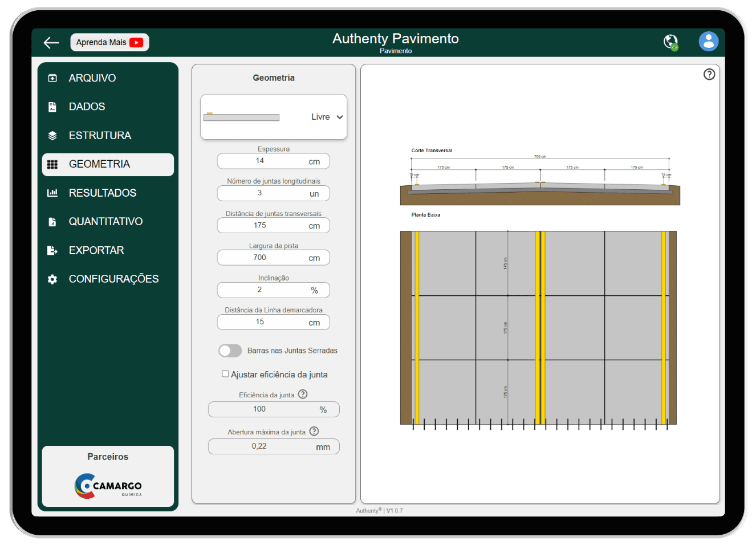
Task: Click the Eficiência da junta value field
Action: click(x=274, y=409)
